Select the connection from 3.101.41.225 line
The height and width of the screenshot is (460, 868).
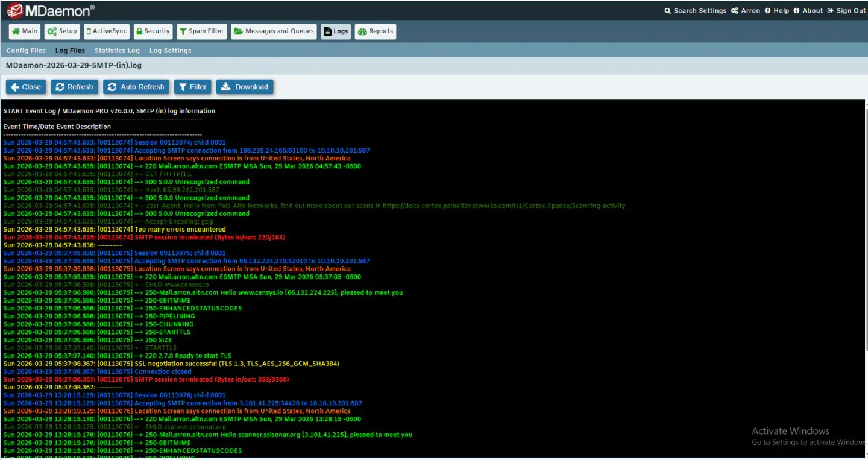183,403
